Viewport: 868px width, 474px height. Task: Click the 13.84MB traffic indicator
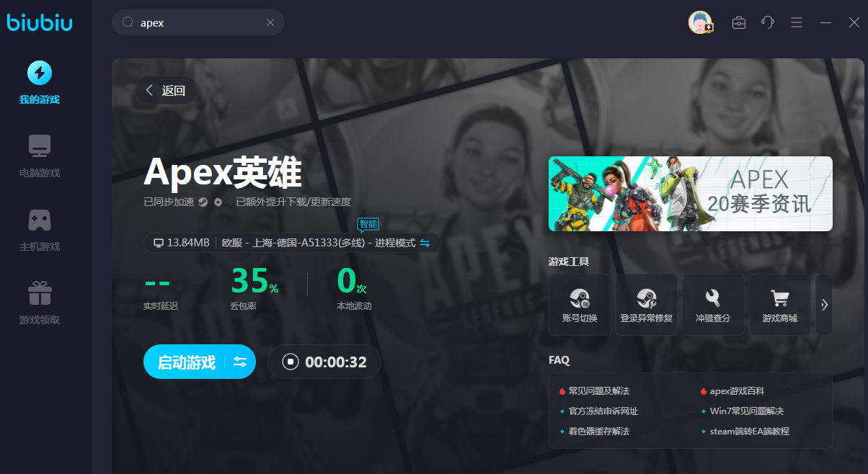tap(182, 243)
